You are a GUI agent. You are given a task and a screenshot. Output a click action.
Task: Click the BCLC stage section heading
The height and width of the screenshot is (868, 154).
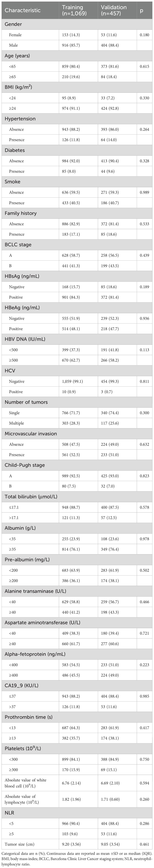point(18,245)
